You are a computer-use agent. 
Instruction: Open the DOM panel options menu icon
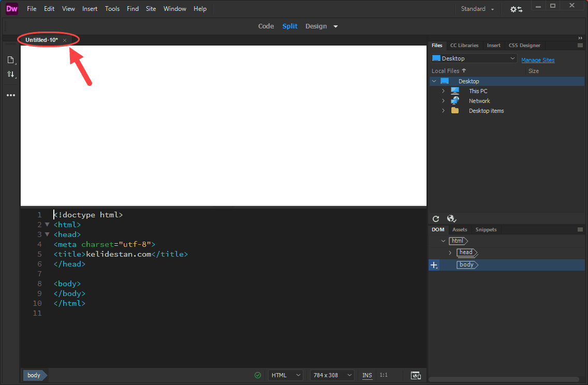[x=580, y=229]
